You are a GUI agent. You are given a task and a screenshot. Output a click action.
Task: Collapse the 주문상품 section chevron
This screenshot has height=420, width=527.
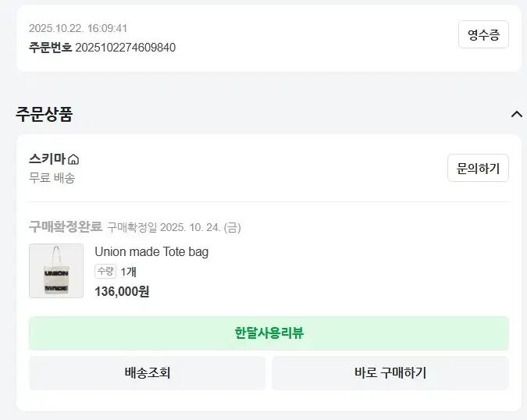pyautogui.click(x=516, y=114)
